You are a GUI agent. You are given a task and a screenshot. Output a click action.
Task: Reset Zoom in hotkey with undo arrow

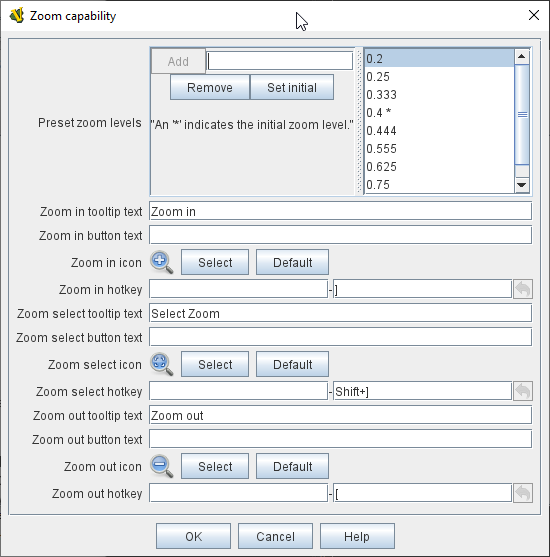523,289
